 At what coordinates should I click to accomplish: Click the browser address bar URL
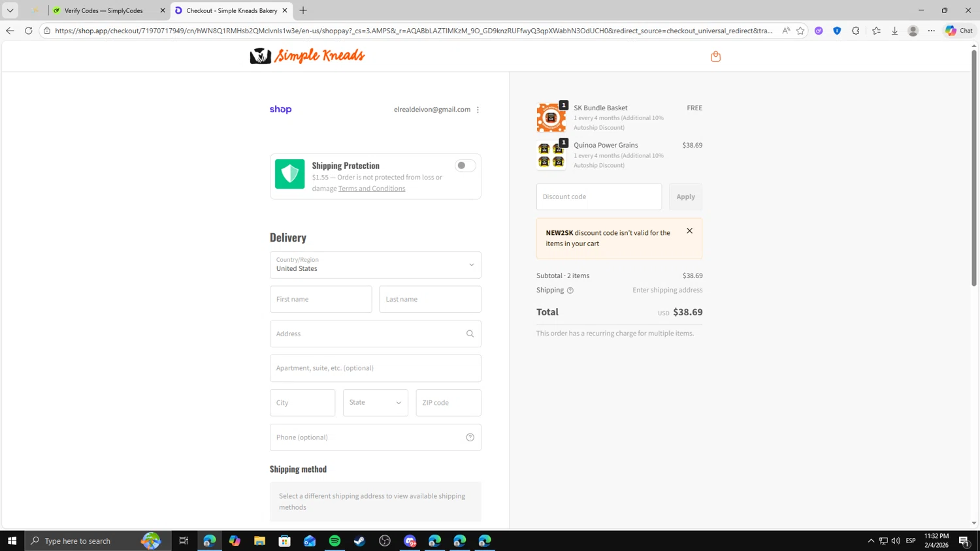pyautogui.click(x=414, y=31)
